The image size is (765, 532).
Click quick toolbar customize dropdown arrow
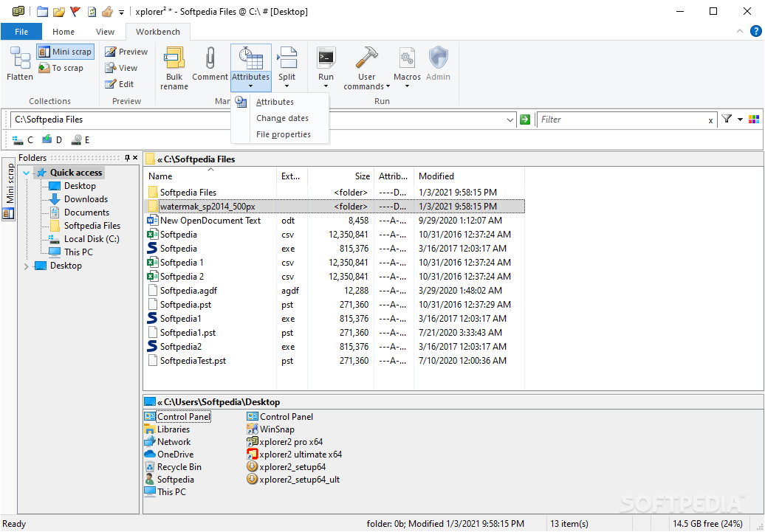pyautogui.click(x=122, y=13)
